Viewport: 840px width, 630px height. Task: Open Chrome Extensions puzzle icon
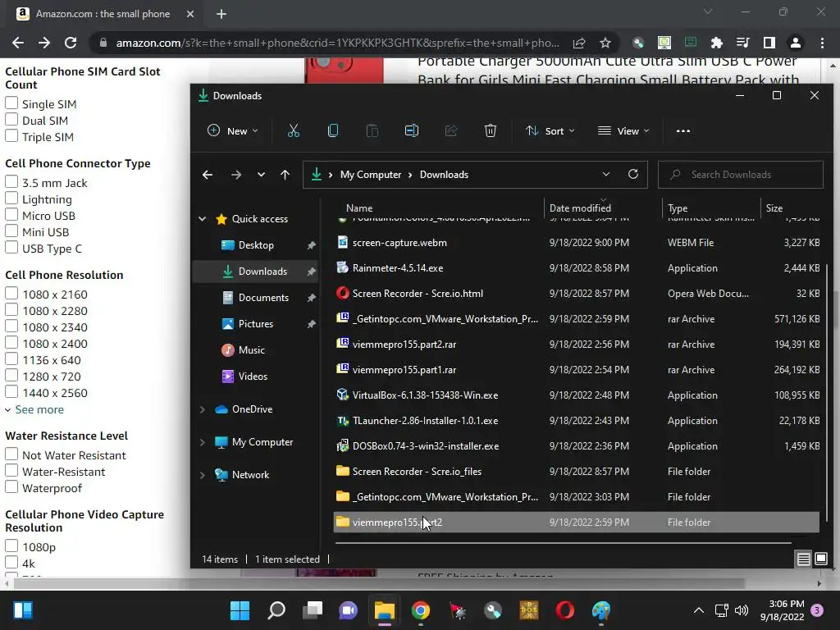pos(717,43)
